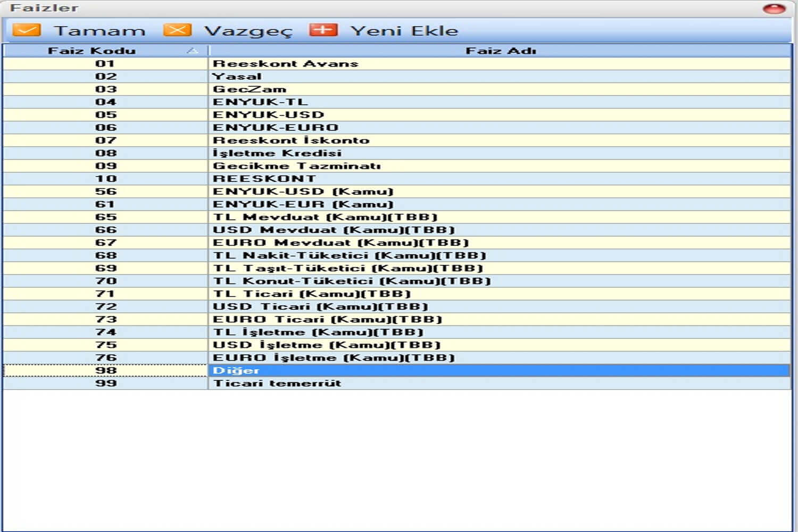798x532 pixels.
Task: Click the orange X Vazgeç icon
Action: pyautogui.click(x=177, y=30)
